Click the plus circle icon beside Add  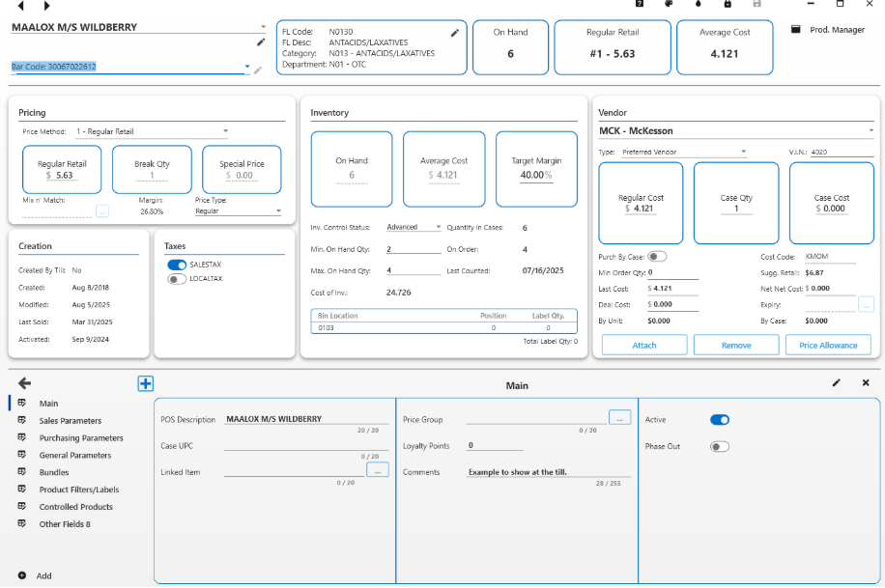pos(22,575)
